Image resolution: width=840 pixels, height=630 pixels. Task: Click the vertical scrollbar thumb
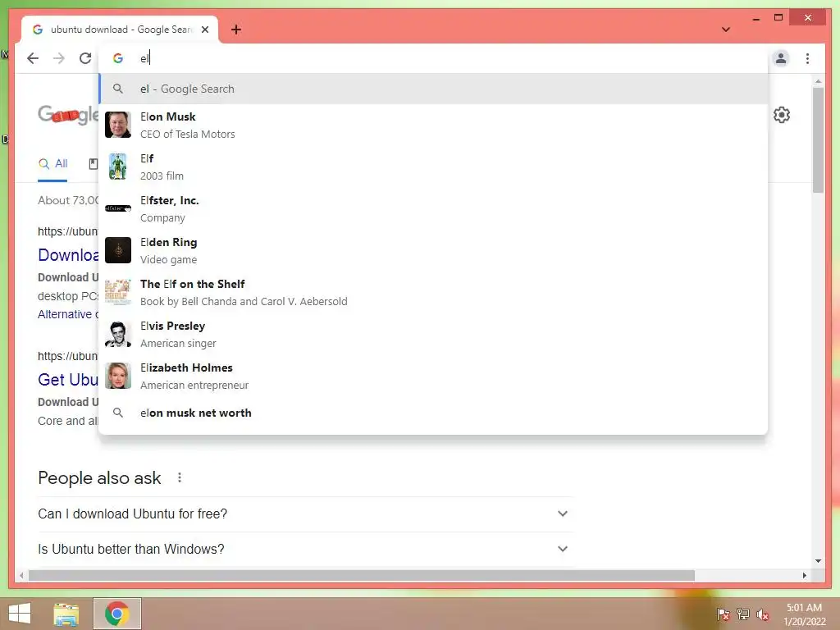[818, 140]
